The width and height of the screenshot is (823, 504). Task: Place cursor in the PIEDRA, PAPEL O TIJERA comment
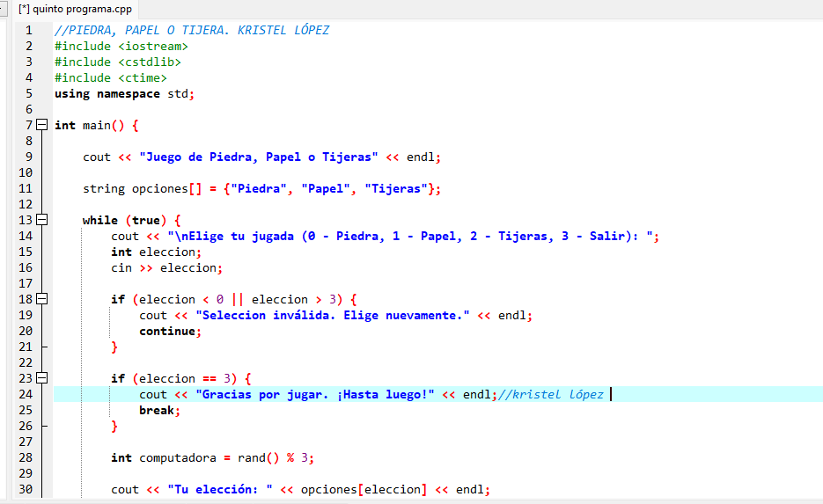(192, 31)
